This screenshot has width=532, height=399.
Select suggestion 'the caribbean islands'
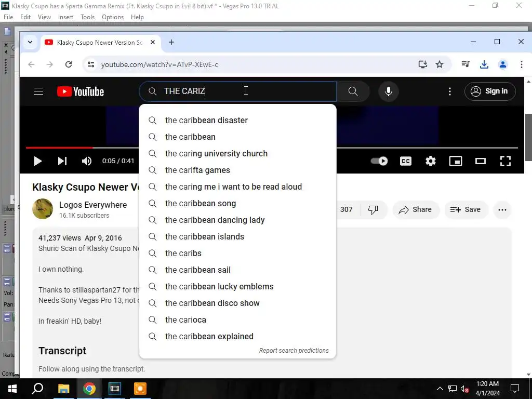(237, 237)
